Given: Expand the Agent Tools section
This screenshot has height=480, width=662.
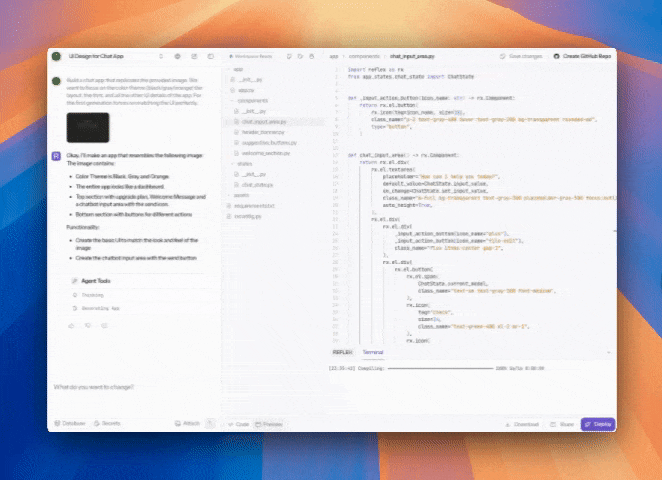Looking at the screenshot, I should [x=96, y=281].
